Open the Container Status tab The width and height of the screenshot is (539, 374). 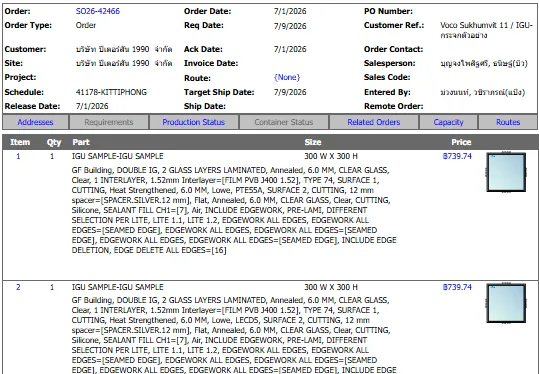(x=284, y=122)
